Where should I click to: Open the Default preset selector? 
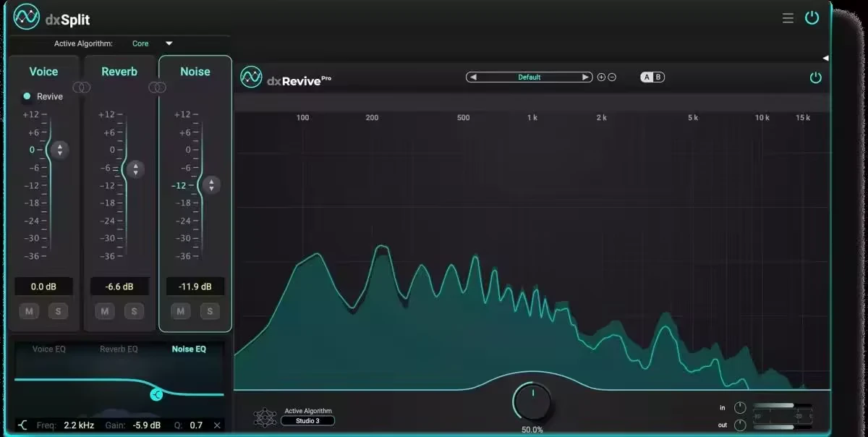pyautogui.click(x=529, y=77)
